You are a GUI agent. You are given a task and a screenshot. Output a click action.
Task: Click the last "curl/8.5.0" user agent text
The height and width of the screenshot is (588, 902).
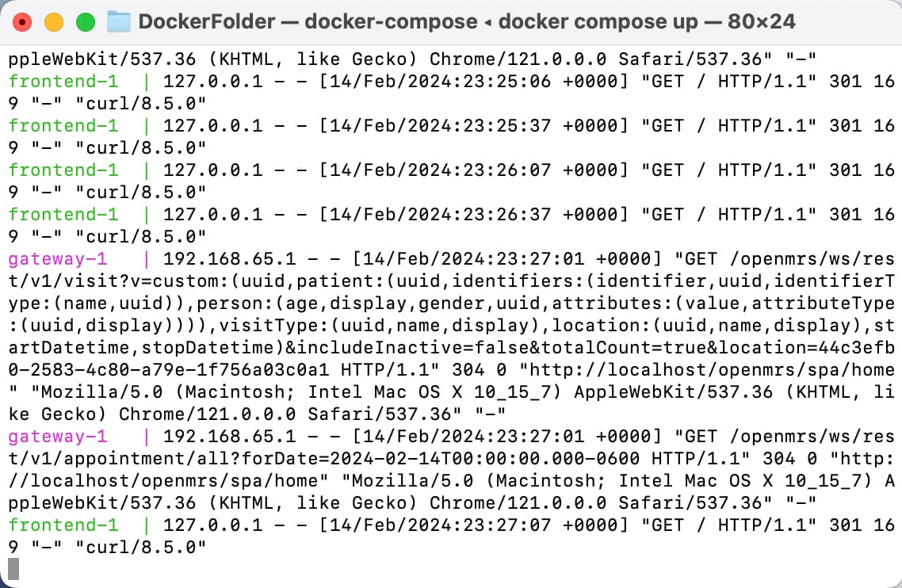(x=141, y=547)
